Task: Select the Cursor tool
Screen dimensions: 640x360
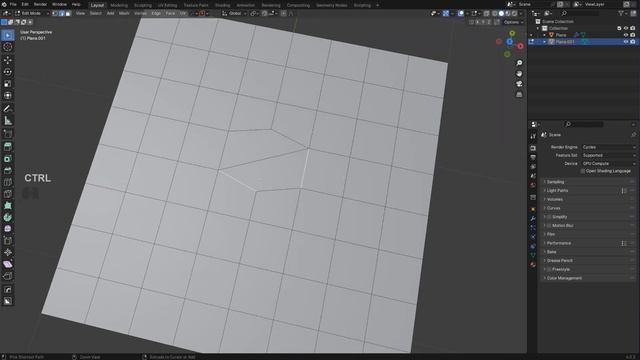Action: click(x=8, y=47)
